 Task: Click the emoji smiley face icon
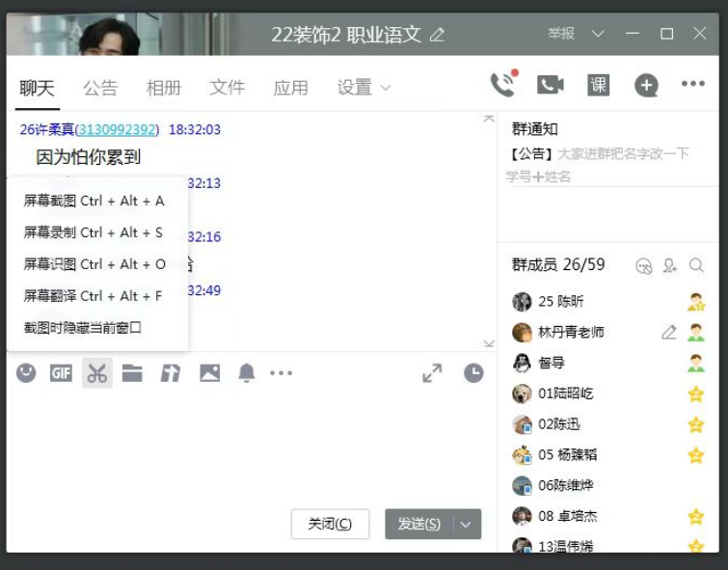point(26,373)
